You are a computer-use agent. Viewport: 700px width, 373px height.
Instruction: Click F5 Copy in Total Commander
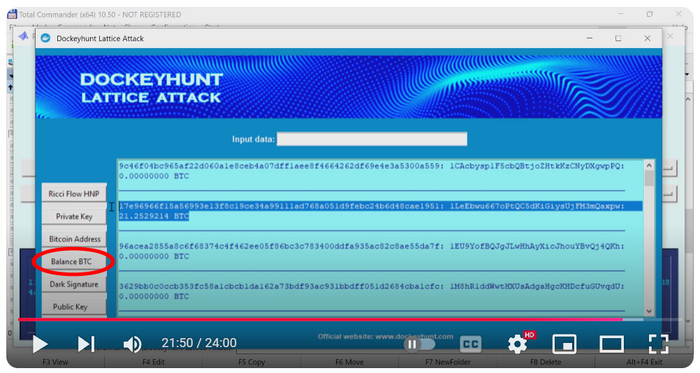[x=251, y=362]
